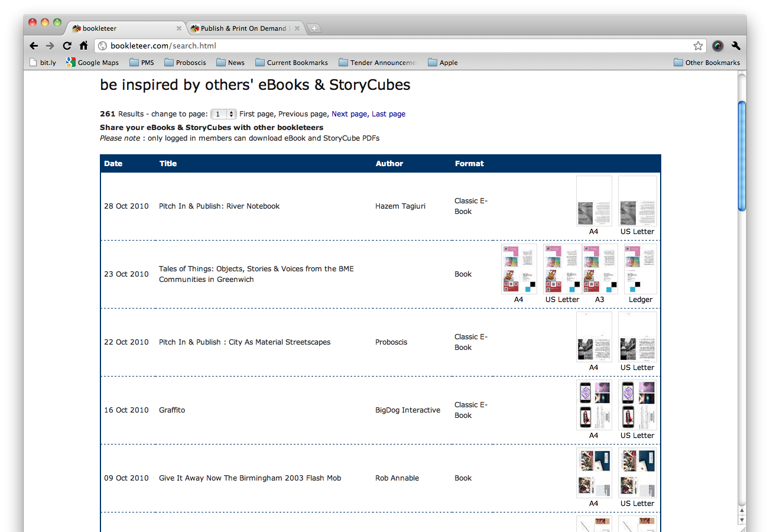Reload the page with the refresh icon
Screen dimensions: 770x532
coord(67,46)
